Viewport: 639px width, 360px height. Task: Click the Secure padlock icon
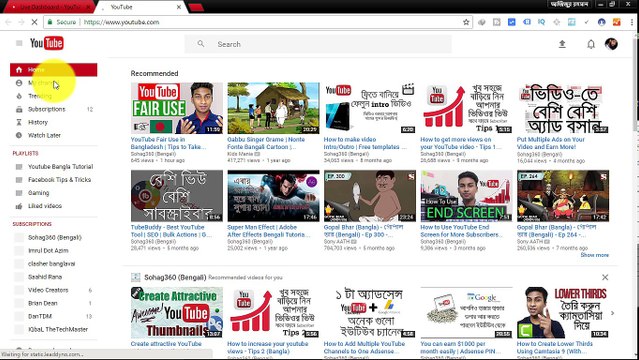pyautogui.click(x=50, y=22)
